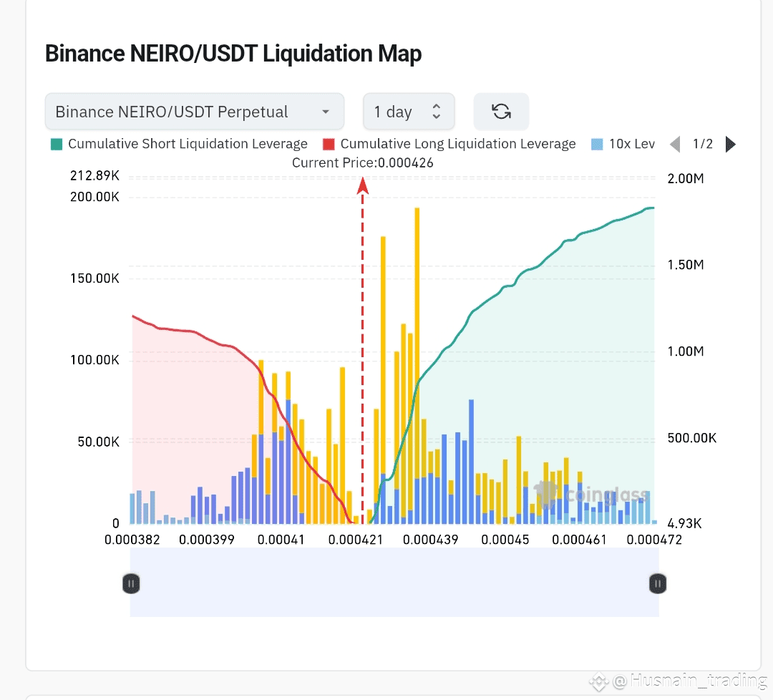Click the red dashed current price line
Screen dimensions: 773x700
(362, 351)
